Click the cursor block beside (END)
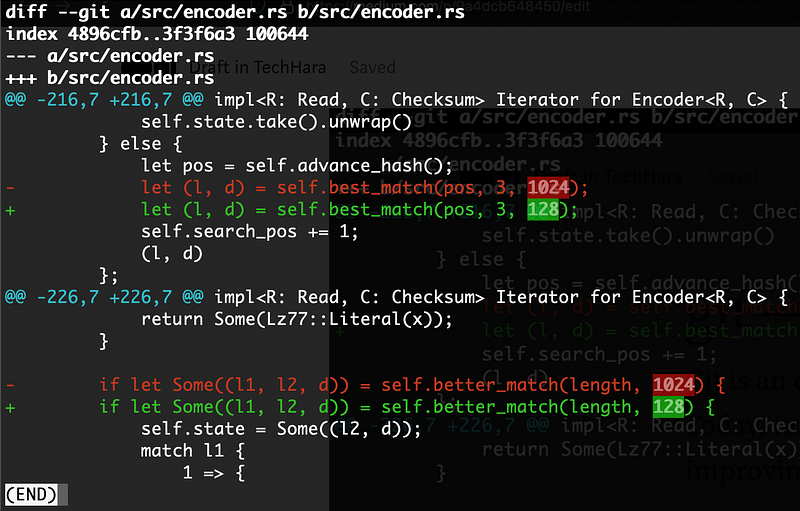This screenshot has height=511, width=800. 63,495
